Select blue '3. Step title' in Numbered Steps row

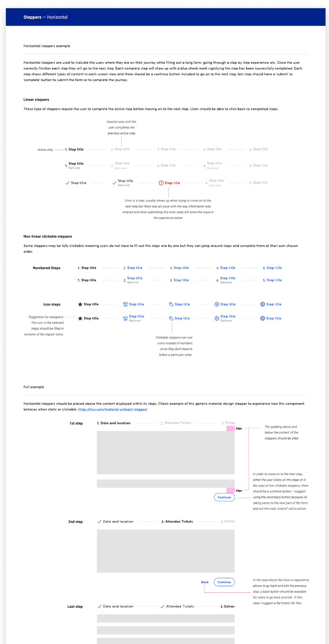coord(179,268)
